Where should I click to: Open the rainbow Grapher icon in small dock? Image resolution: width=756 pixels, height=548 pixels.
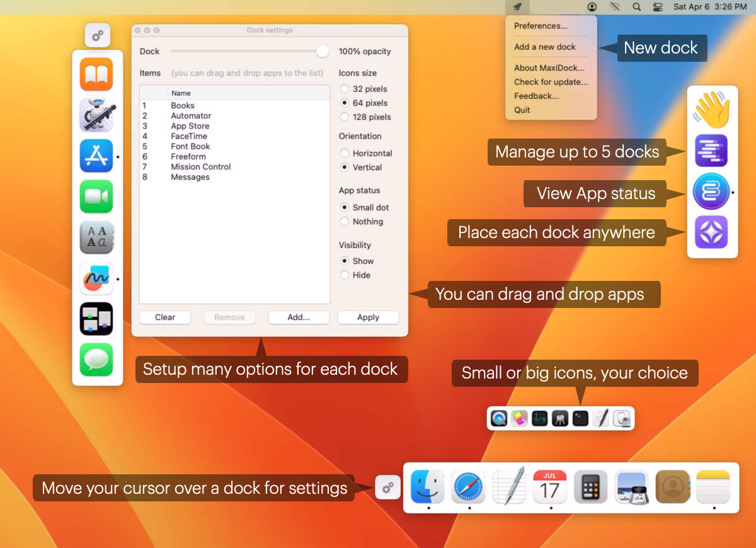click(519, 418)
